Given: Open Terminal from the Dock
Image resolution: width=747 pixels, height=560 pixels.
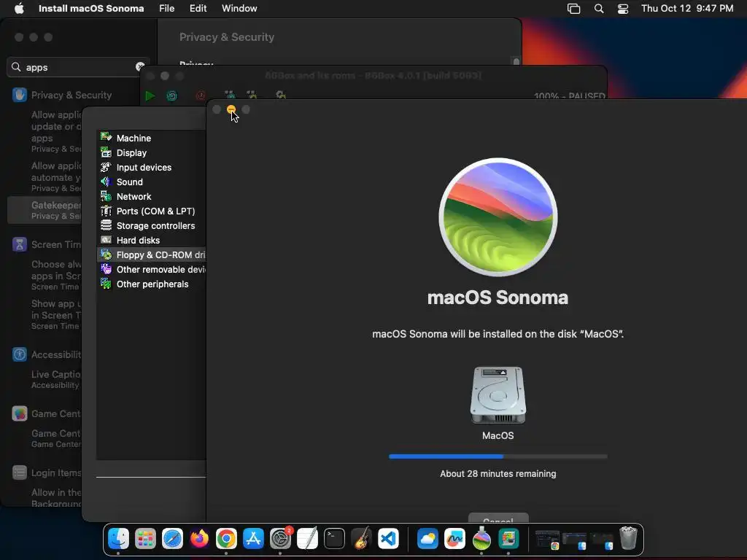Looking at the screenshot, I should (334, 539).
